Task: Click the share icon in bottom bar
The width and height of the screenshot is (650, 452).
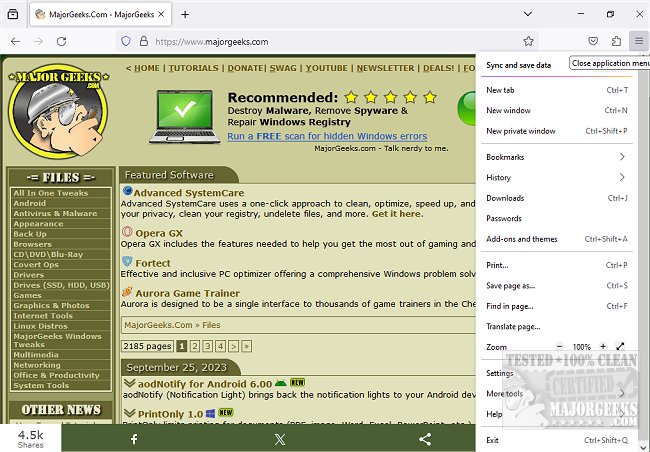Action: [x=425, y=439]
